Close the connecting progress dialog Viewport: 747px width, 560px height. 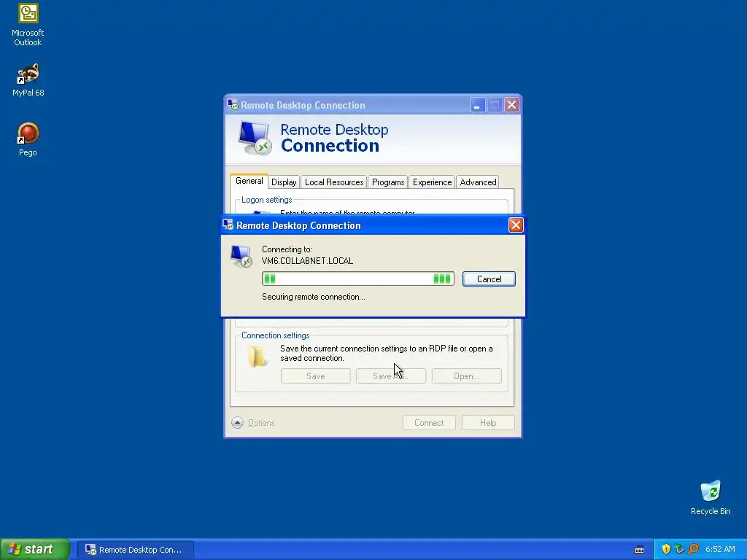516,225
